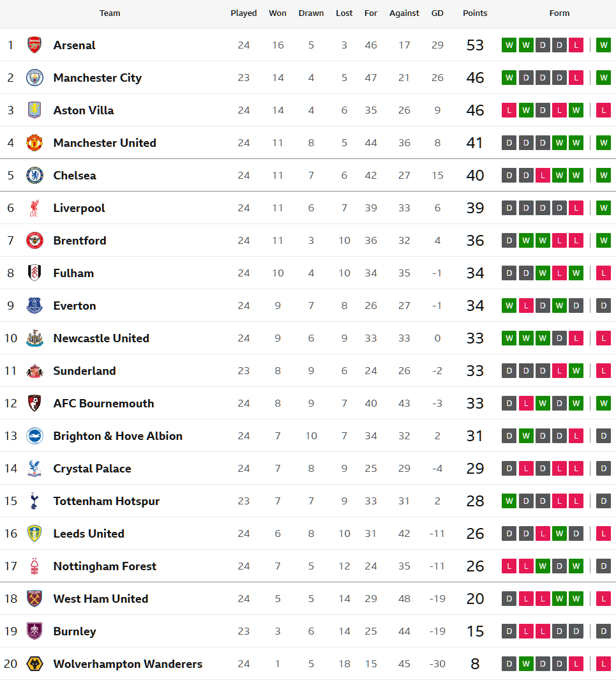Viewport: 616px width, 680px height.
Task: Open the Manchester United team link
Action: pos(105,143)
